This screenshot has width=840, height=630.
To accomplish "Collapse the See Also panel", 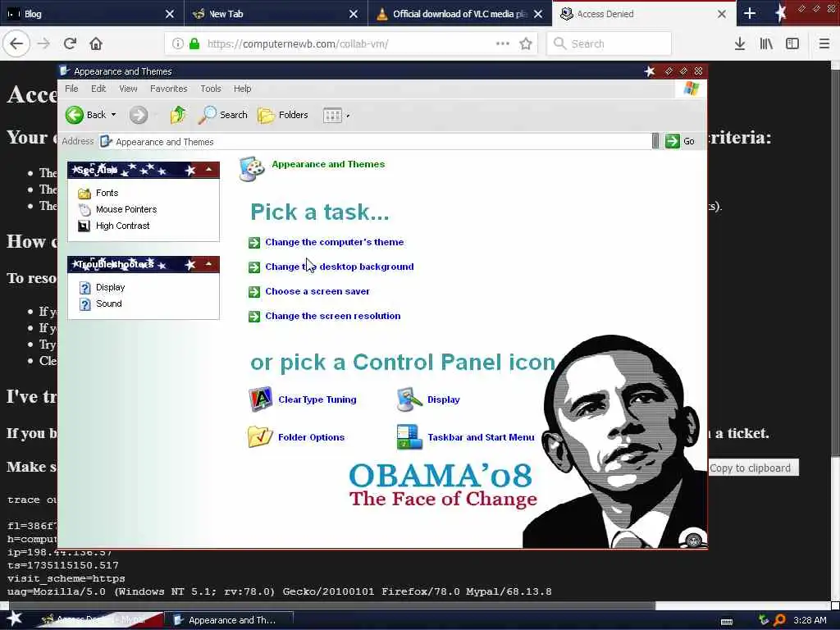I will (x=209, y=170).
